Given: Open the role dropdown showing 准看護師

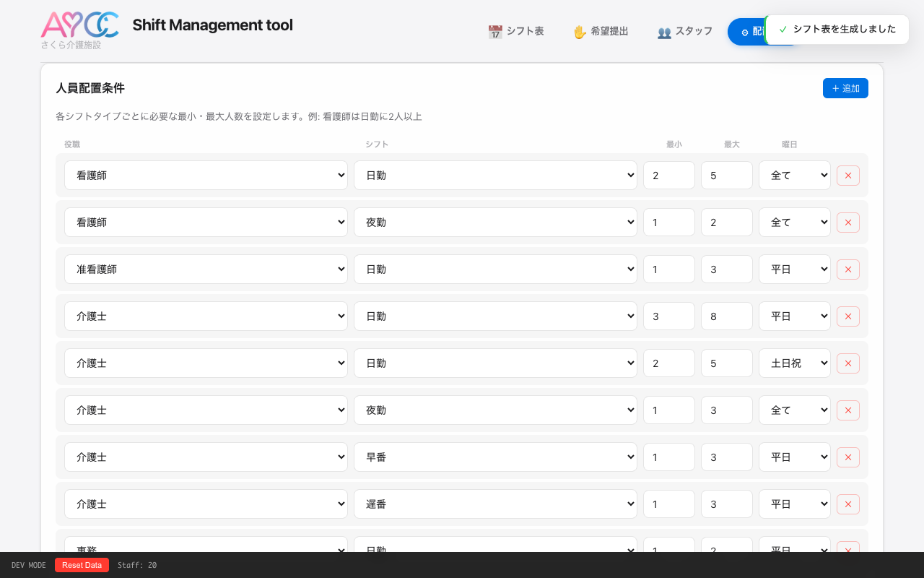Looking at the screenshot, I should click(206, 269).
